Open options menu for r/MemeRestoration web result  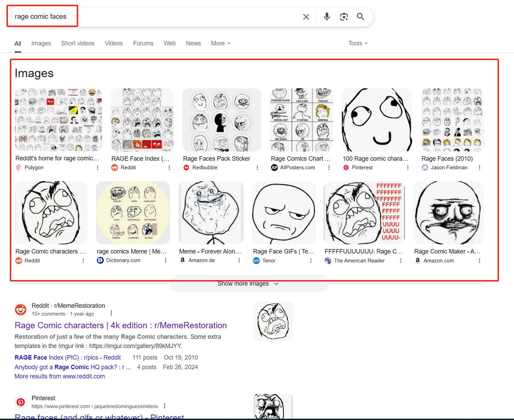coord(111,313)
